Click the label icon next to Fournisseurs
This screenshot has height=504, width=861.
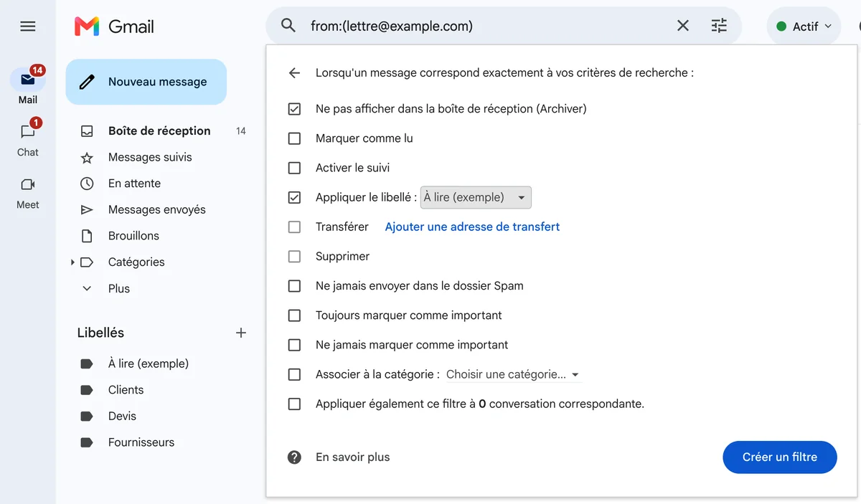click(x=87, y=442)
